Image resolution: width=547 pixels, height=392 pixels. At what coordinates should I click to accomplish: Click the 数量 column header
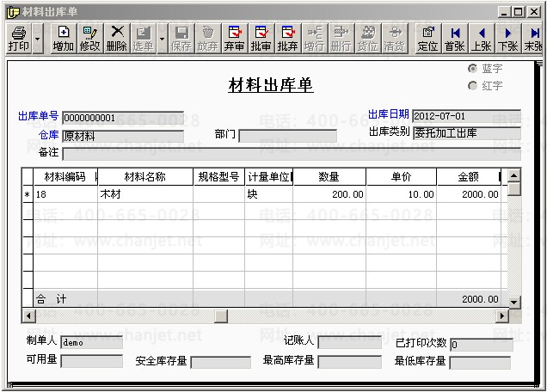[x=329, y=177]
